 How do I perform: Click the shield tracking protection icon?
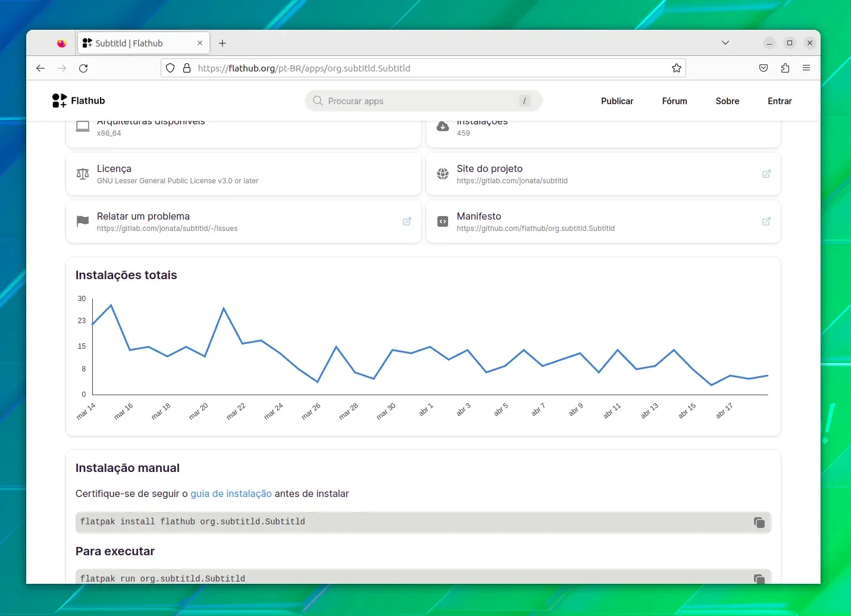click(170, 68)
